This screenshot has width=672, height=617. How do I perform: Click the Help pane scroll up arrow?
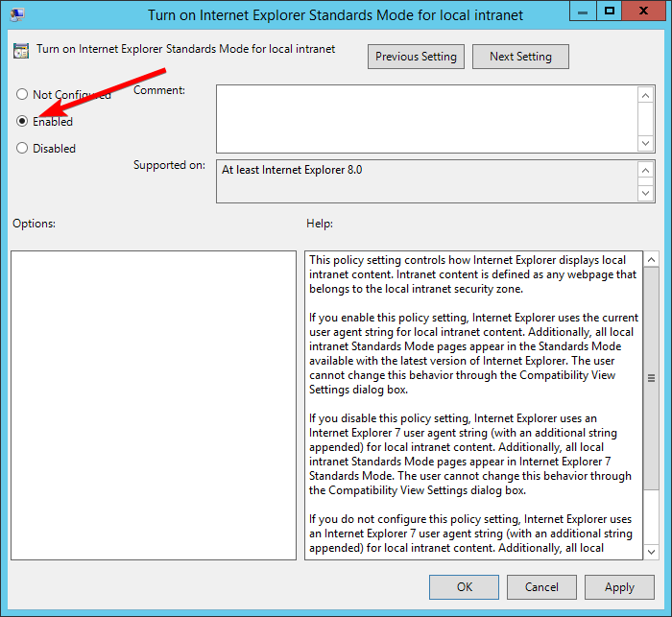651,260
